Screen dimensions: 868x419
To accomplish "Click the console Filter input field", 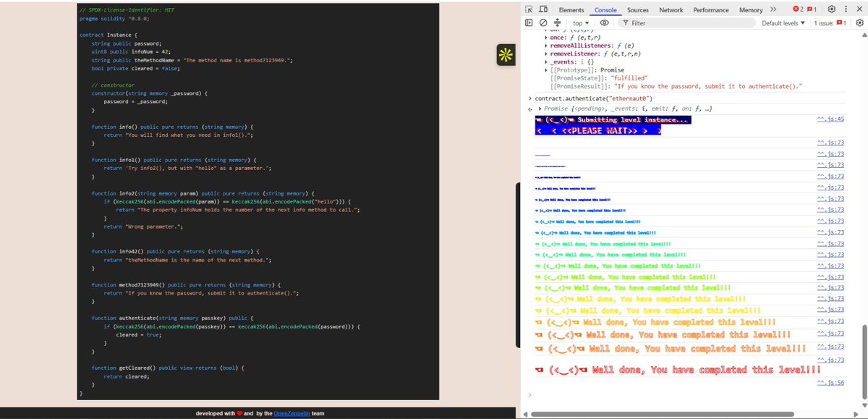I will (x=687, y=23).
